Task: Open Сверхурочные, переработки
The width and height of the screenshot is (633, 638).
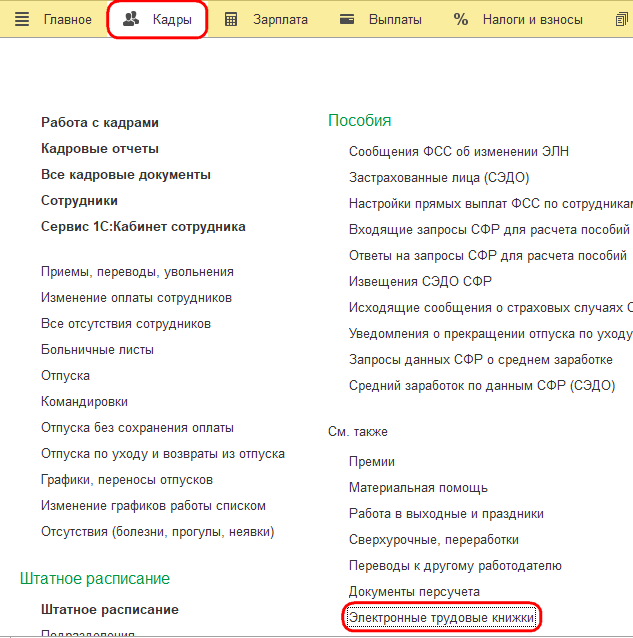Action: [434, 540]
